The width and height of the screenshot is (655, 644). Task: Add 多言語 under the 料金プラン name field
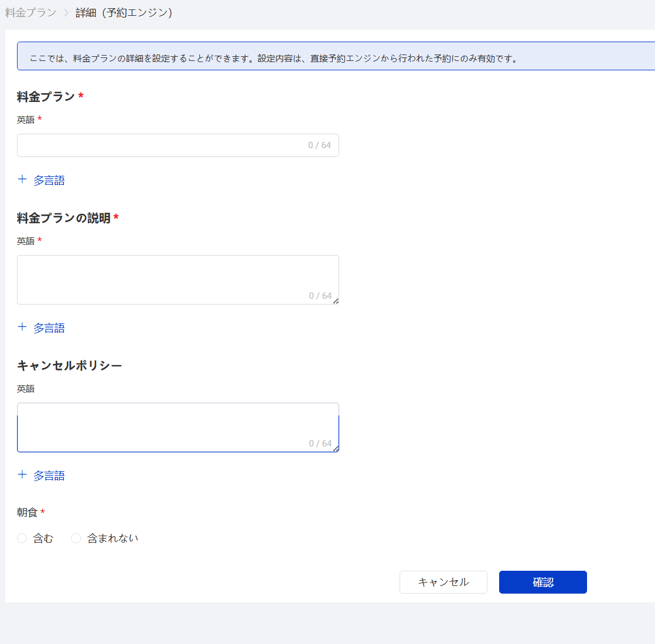(x=49, y=180)
